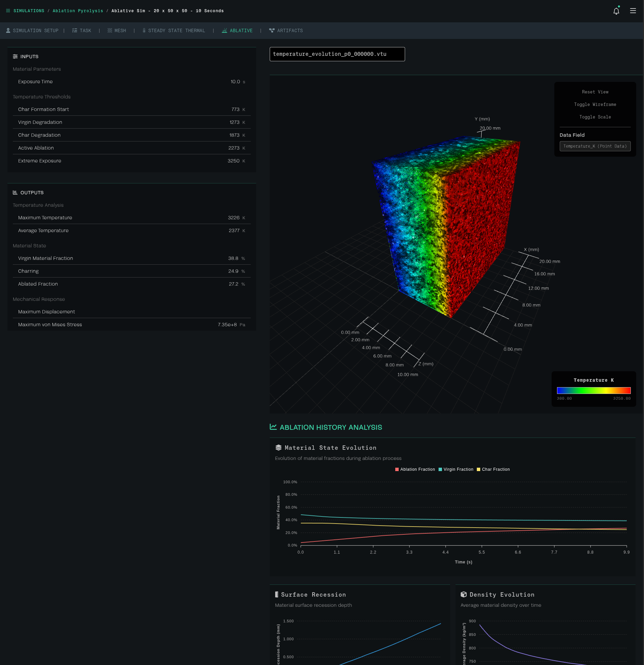Open SIMULATIONS from the breadcrumb

click(x=29, y=10)
